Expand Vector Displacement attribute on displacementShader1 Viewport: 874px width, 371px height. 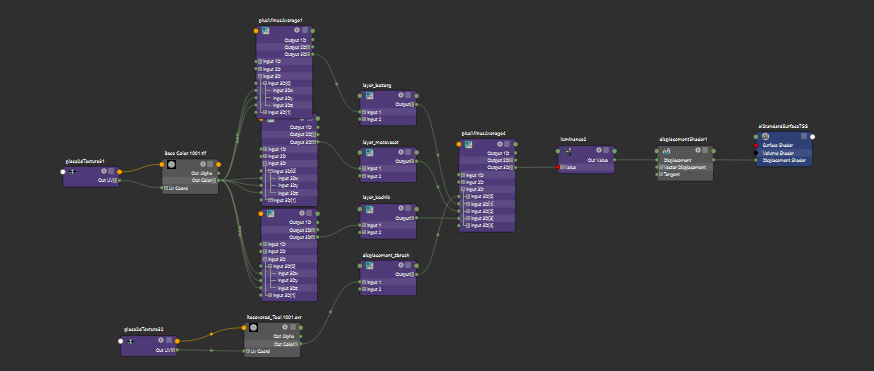[661, 167]
